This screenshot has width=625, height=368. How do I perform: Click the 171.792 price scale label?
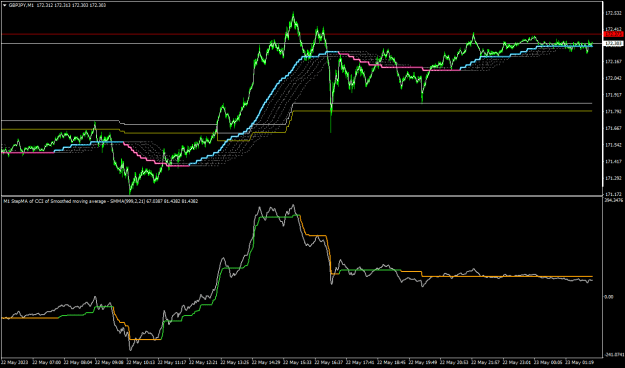(x=613, y=111)
